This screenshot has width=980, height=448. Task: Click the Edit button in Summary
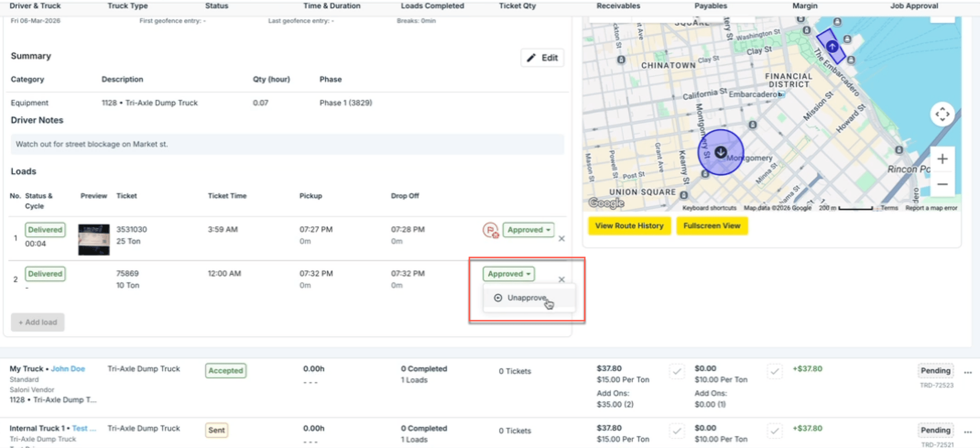[542, 58]
